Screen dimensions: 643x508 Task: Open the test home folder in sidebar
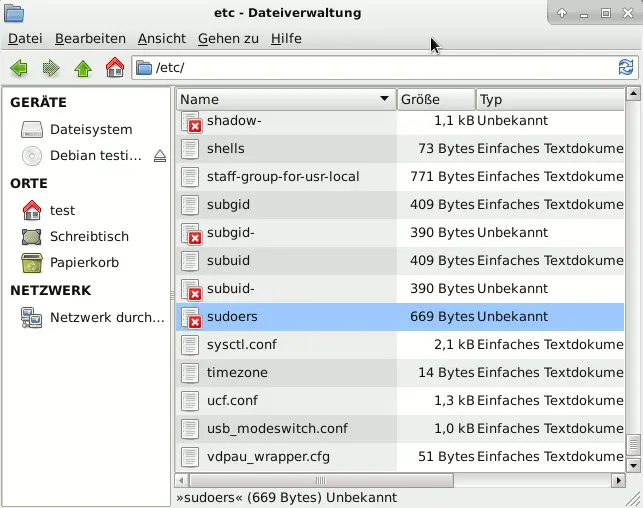[x=62, y=210]
